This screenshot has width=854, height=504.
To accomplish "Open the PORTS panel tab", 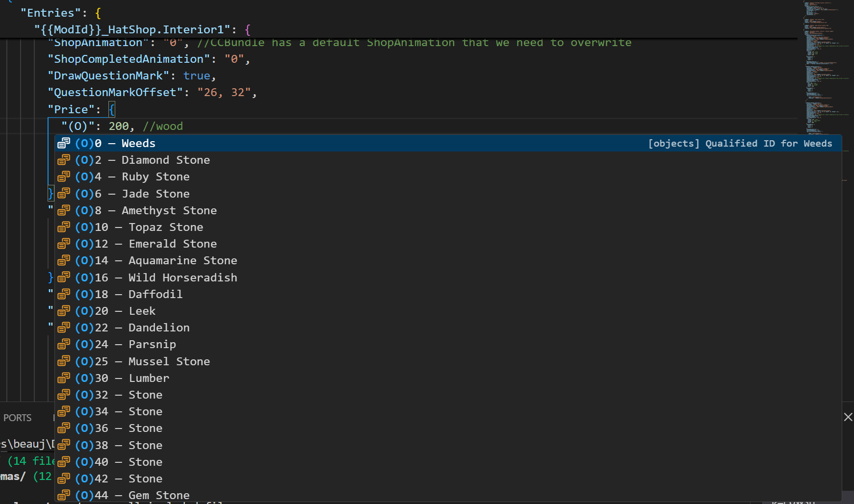I will pos(17,418).
